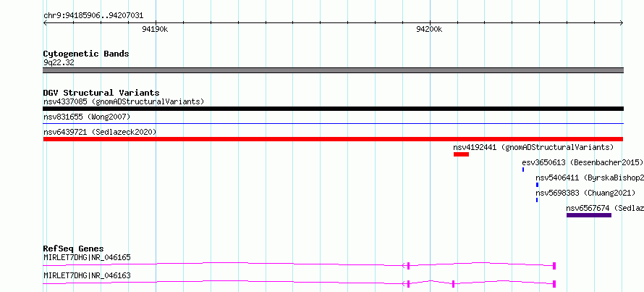Click the NR_046163 rightmost exon block
Image resolution: width=644 pixels, height=292 pixels.
coord(554,283)
